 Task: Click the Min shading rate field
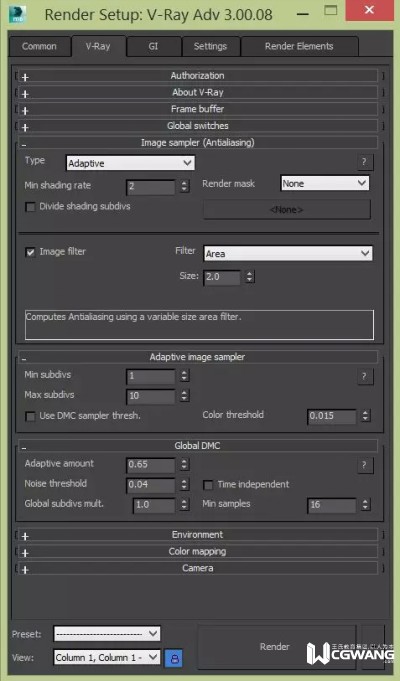coord(151,187)
